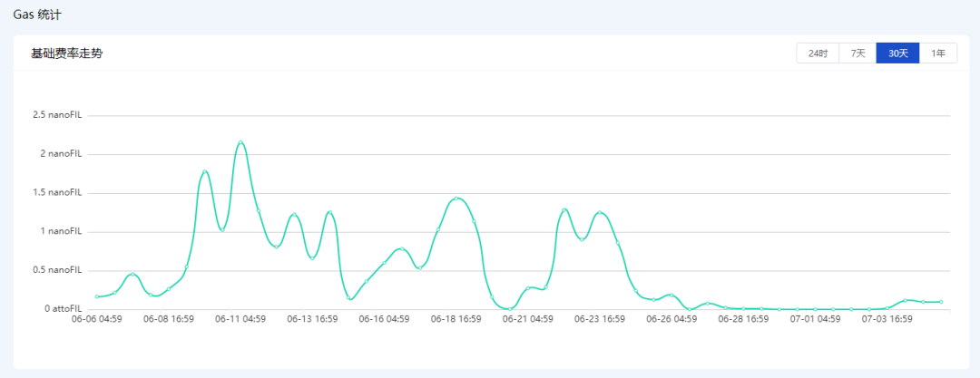
Task: Select the last data point of the line
Action: point(941,302)
